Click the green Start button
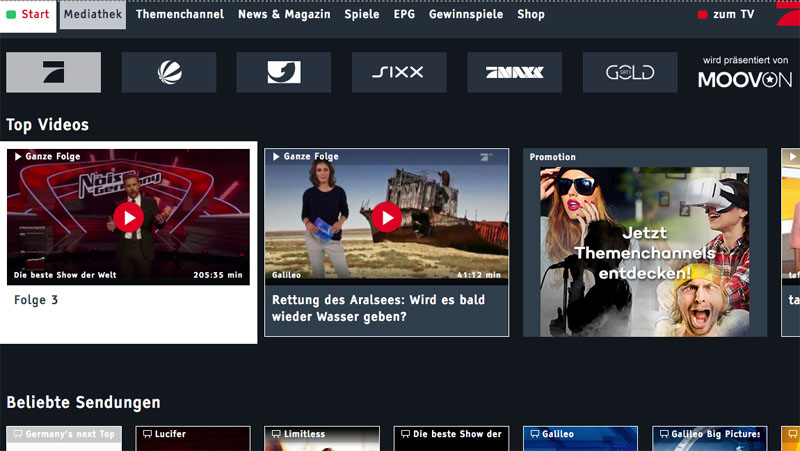The width and height of the screenshot is (800, 451). tap(28, 15)
